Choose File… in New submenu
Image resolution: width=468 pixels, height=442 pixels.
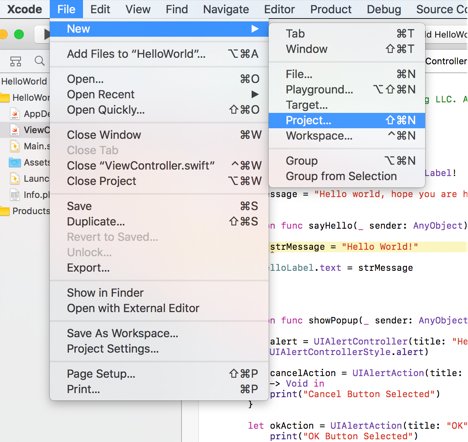click(347, 74)
